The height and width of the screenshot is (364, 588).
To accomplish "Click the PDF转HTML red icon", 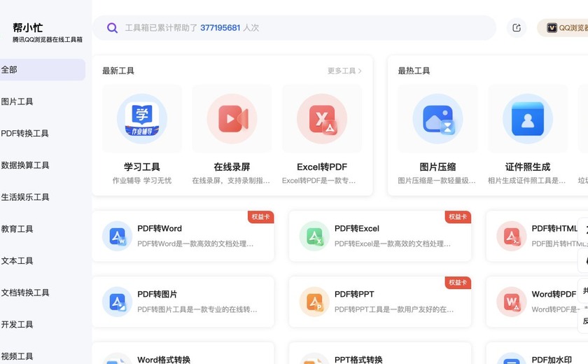I will point(512,236).
